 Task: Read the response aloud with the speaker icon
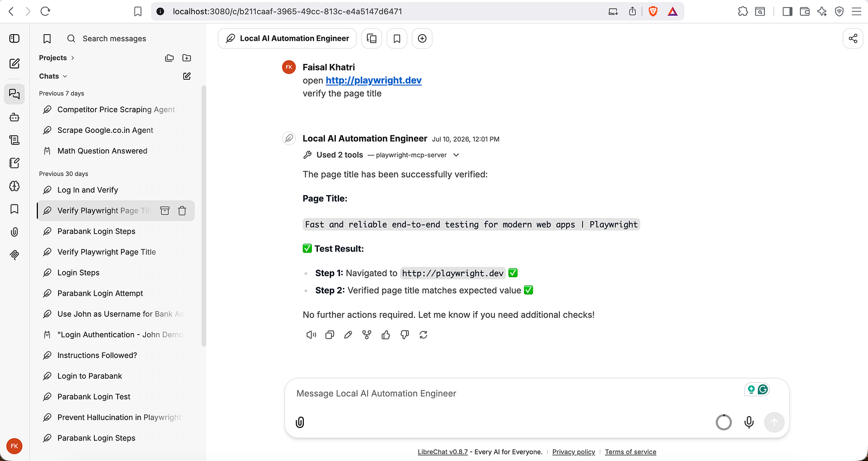311,335
